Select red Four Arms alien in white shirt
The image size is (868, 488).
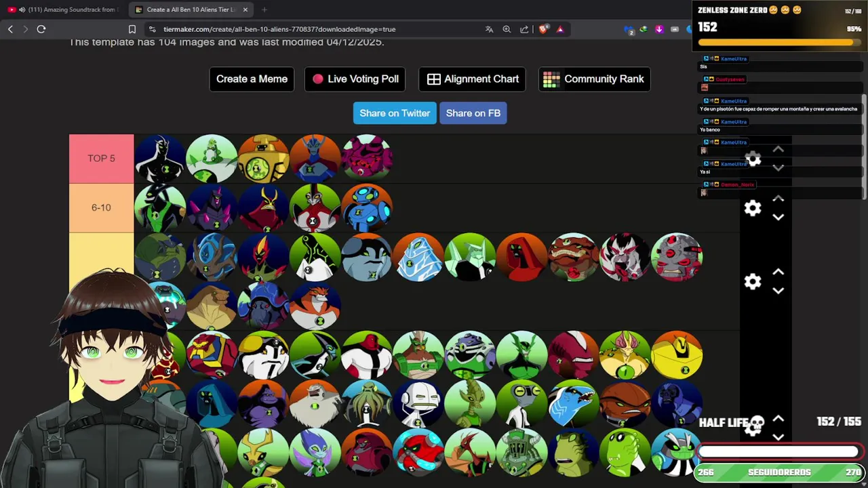coord(367,356)
